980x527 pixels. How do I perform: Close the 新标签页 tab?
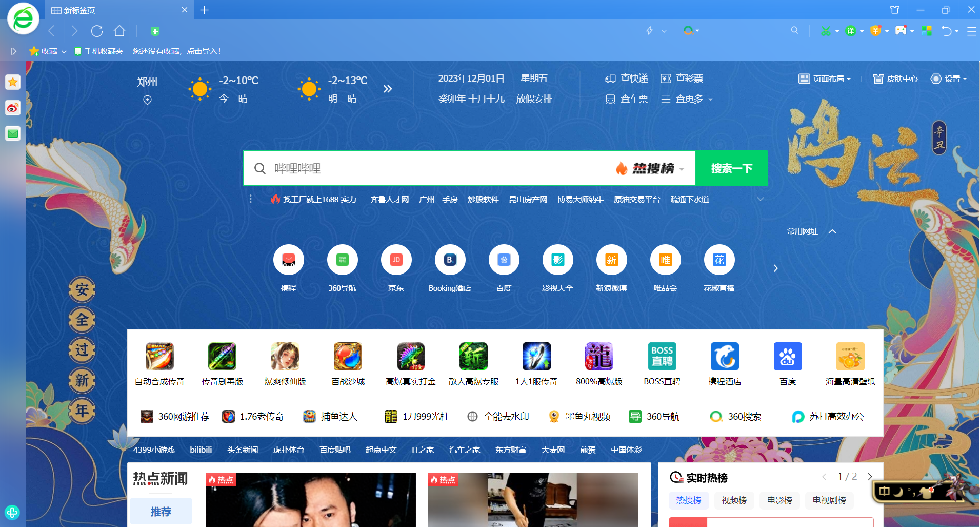[x=185, y=10]
